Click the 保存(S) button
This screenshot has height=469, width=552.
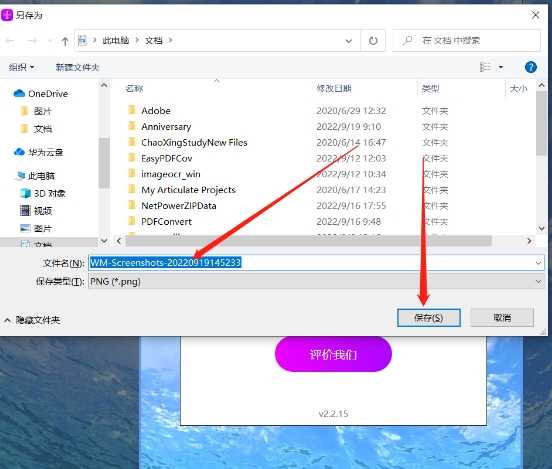[x=428, y=318]
